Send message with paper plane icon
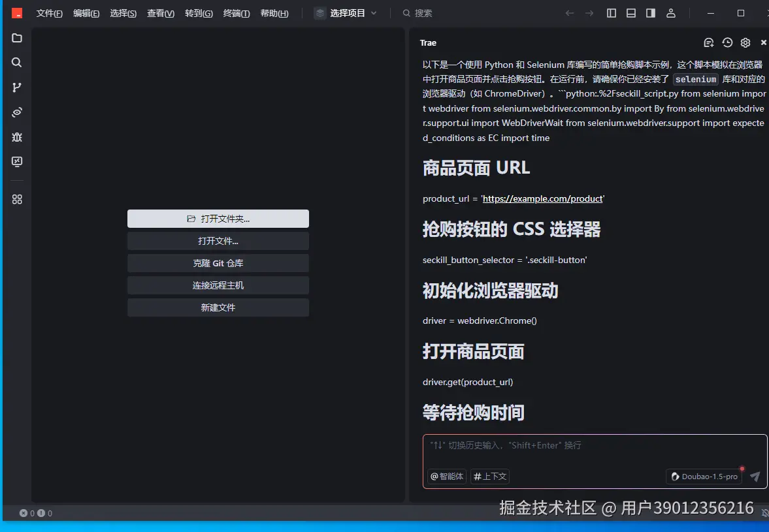The height and width of the screenshot is (532, 769). (x=755, y=476)
